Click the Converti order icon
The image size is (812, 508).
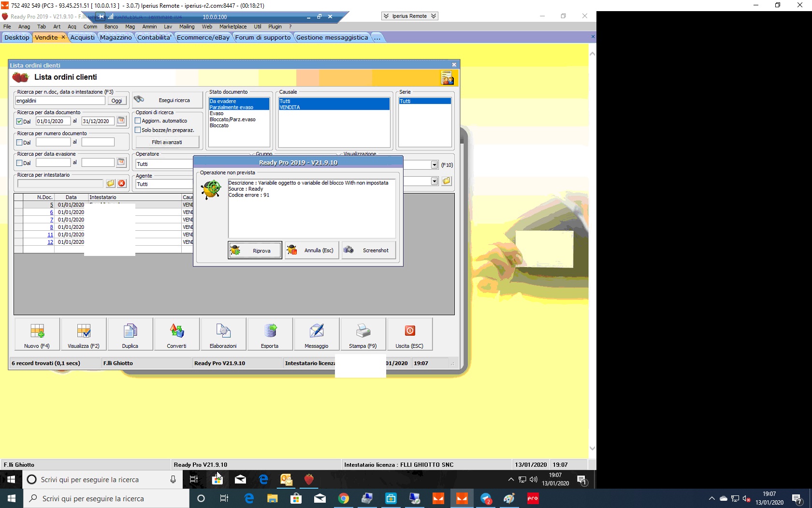coord(176,334)
